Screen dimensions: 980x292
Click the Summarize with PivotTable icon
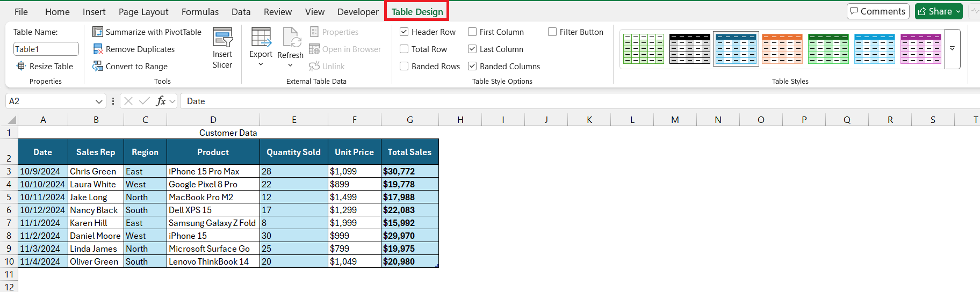tap(98, 32)
